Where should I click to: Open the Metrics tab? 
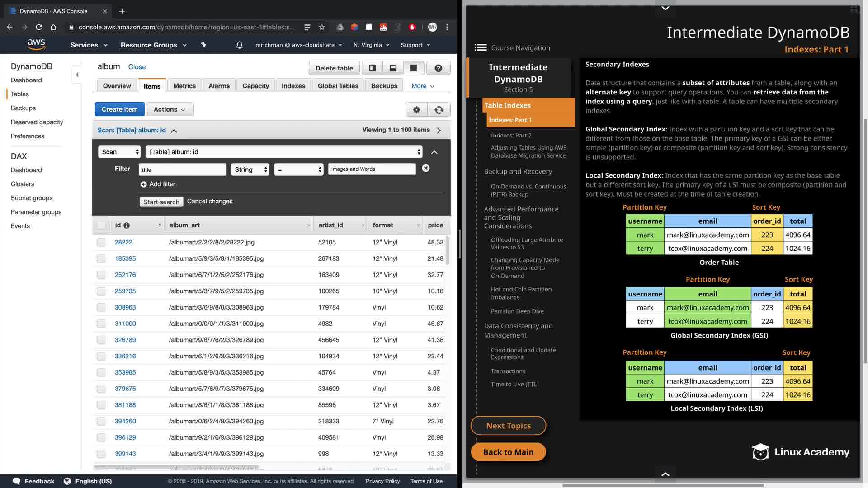pos(184,86)
